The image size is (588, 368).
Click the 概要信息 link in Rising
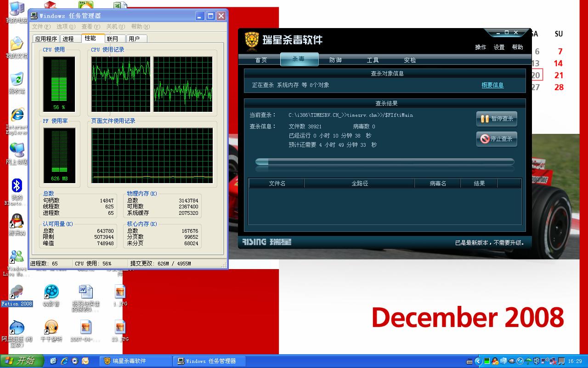[492, 85]
